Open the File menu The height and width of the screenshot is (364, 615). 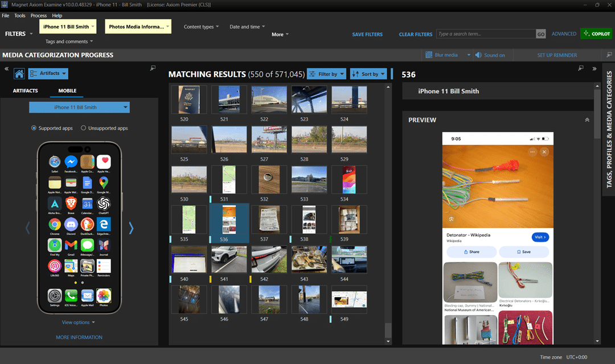pos(6,16)
